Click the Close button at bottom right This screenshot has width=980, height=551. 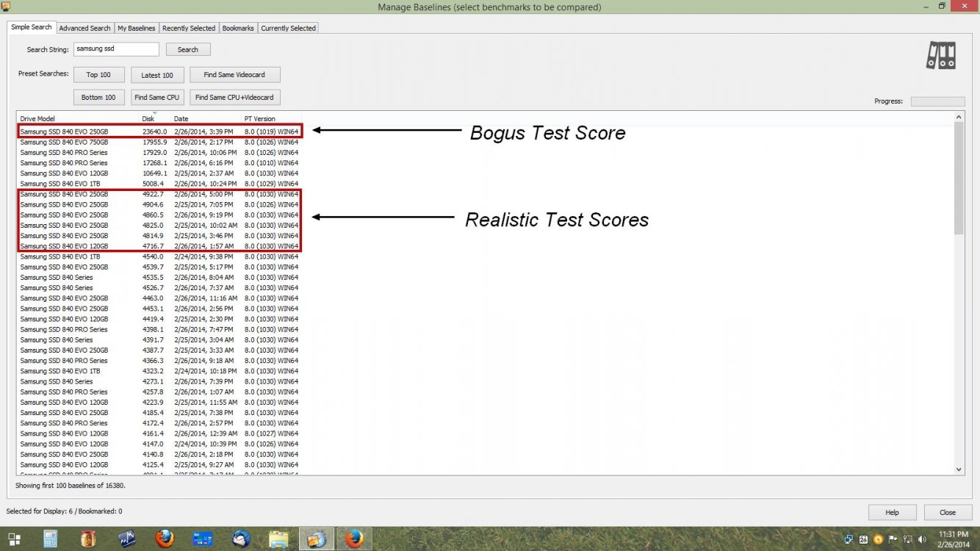pyautogui.click(x=948, y=512)
